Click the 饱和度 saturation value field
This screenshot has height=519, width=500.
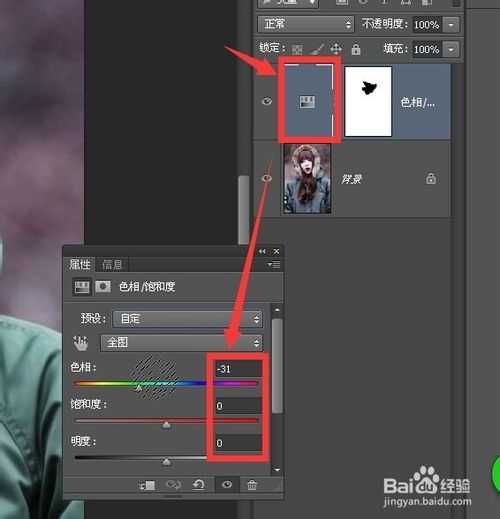click(238, 406)
